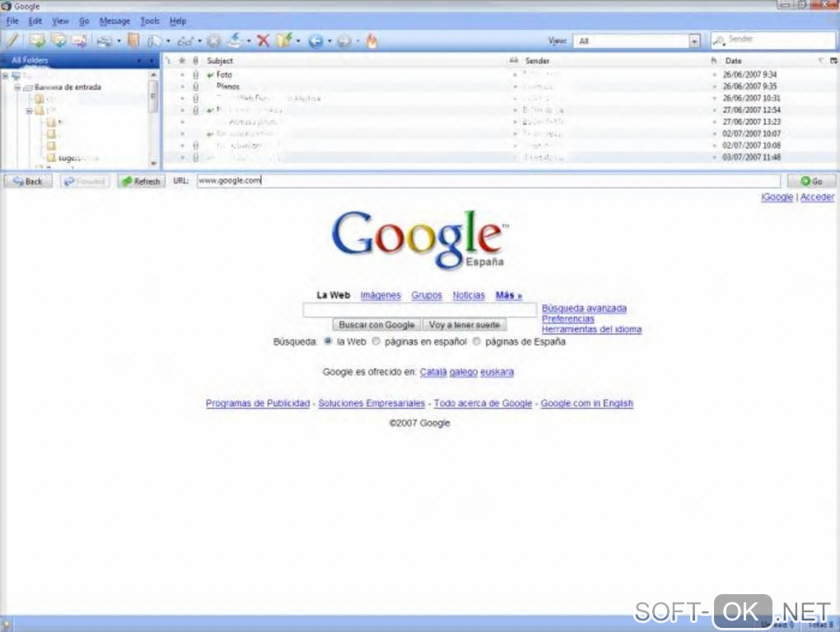The height and width of the screenshot is (632, 840).
Task: Open the Receive mail dropdown arrow
Action: click(249, 41)
